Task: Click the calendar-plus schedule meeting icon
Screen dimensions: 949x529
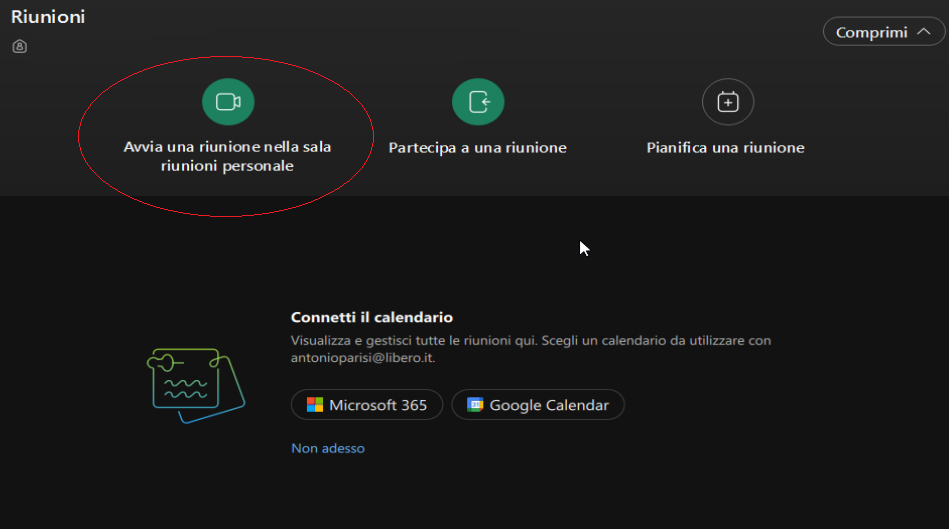Action: tap(728, 102)
